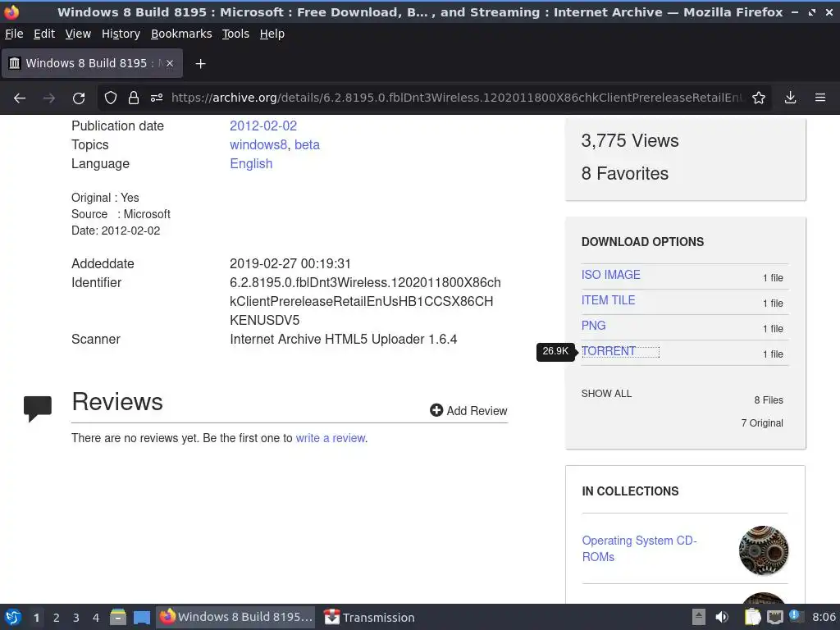Switch to workspace 2
The width and height of the screenshot is (840, 630).
(57, 618)
